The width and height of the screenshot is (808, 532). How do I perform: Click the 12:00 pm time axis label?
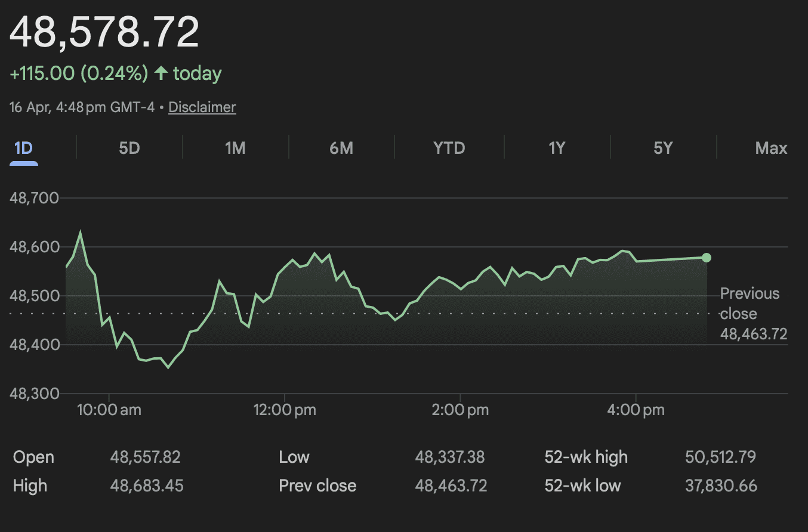pyautogui.click(x=285, y=410)
